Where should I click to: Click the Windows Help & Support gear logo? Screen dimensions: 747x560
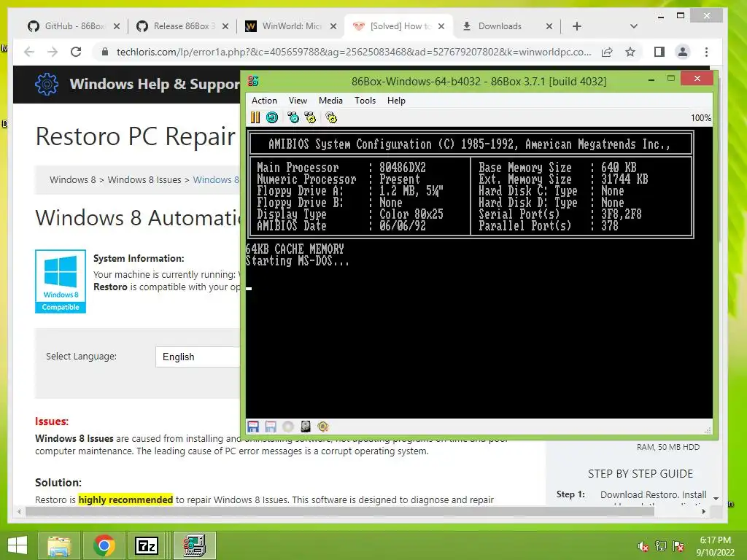[47, 85]
